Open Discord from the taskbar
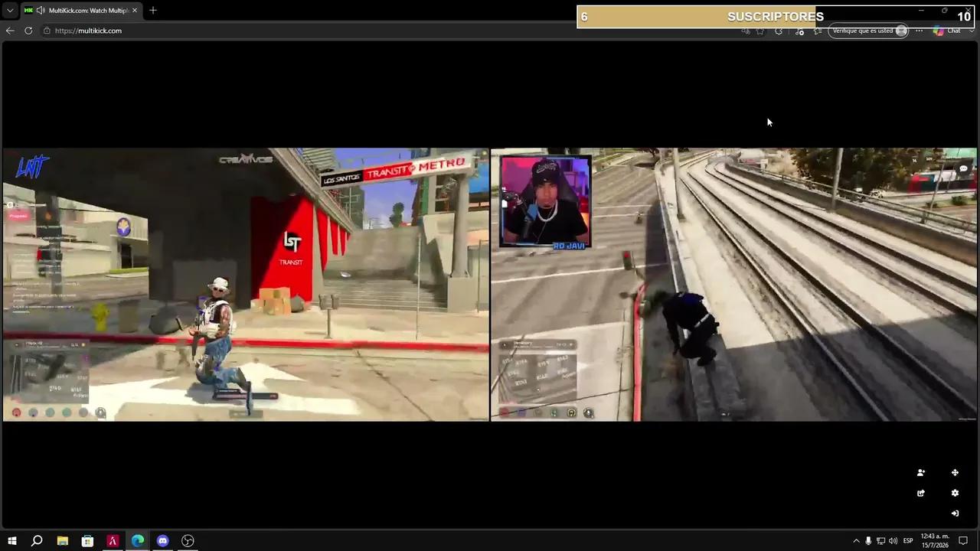The height and width of the screenshot is (551, 980). tap(162, 541)
